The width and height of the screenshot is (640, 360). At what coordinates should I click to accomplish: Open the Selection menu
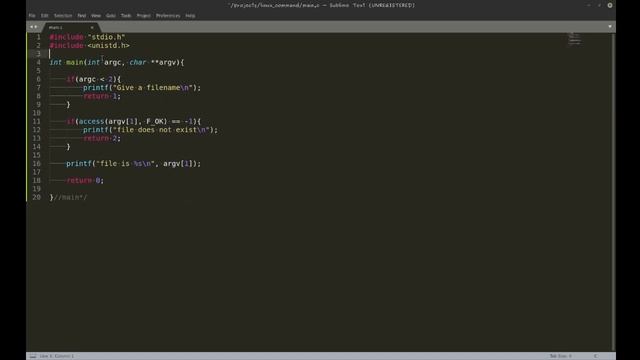click(63, 16)
